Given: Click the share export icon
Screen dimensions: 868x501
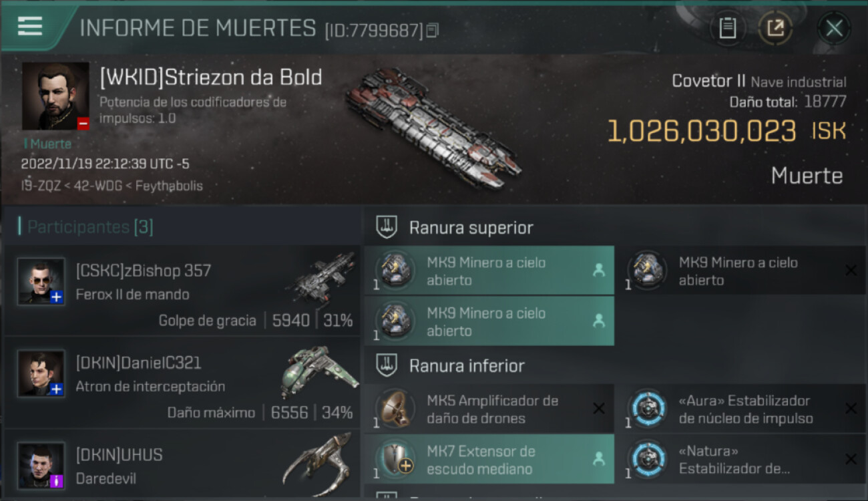Looking at the screenshot, I should click(x=775, y=28).
